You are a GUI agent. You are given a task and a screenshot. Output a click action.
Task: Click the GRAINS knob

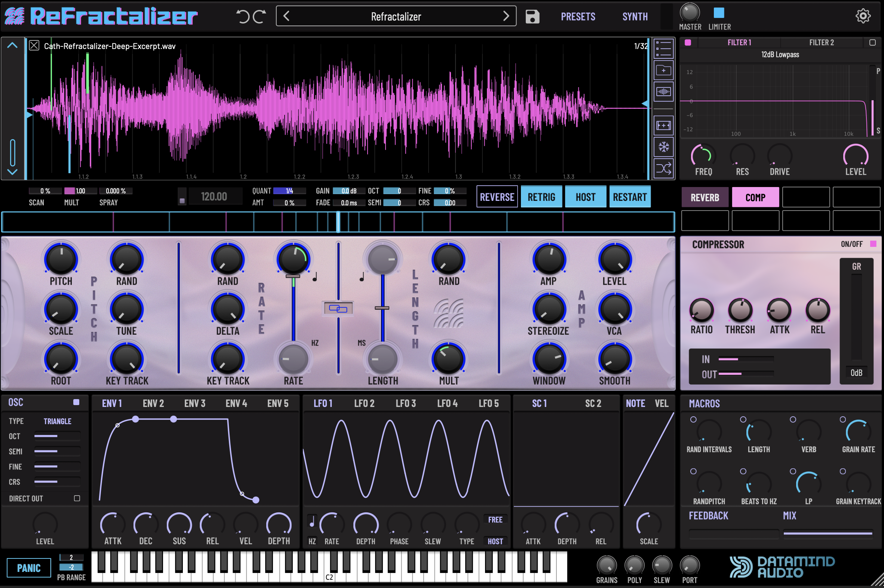coord(606,565)
